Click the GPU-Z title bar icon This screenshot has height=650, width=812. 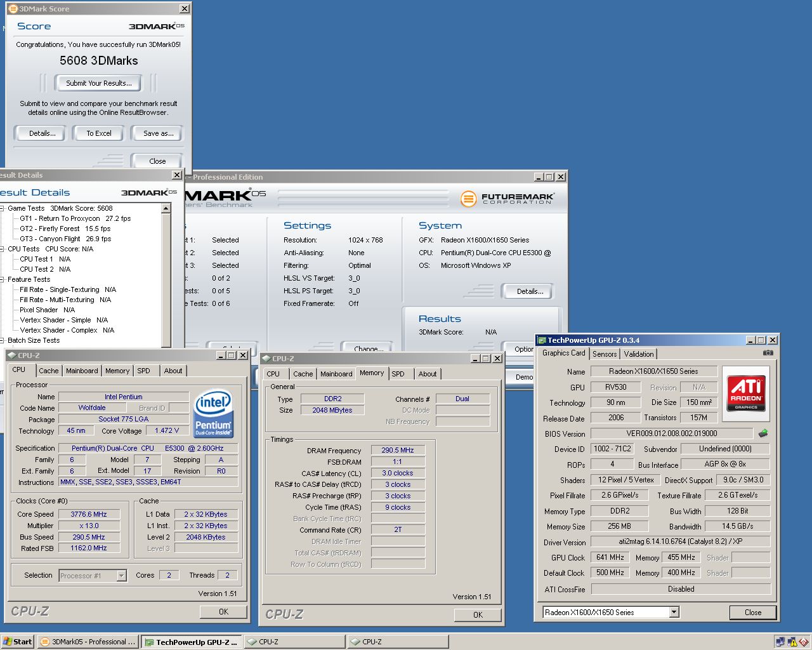click(542, 340)
